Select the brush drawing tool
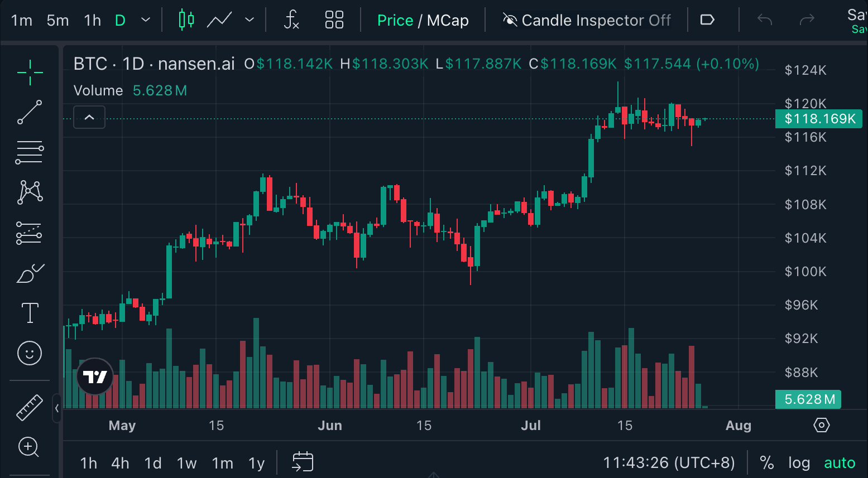 29,273
